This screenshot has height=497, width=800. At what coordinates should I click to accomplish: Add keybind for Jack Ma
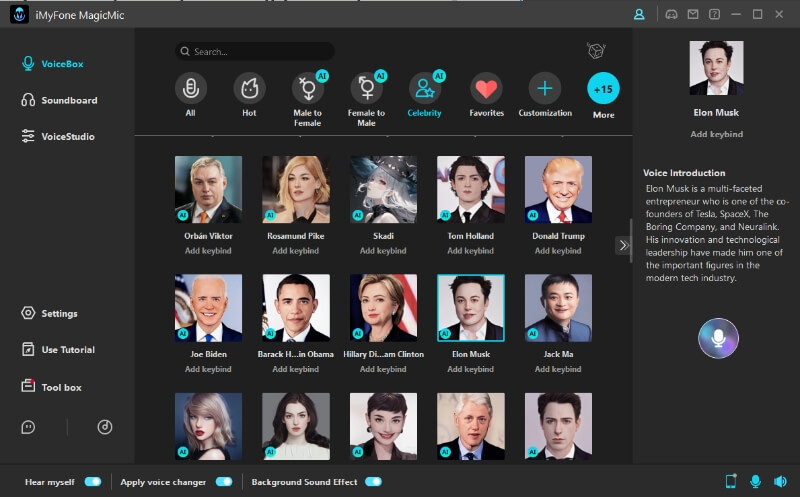point(558,369)
